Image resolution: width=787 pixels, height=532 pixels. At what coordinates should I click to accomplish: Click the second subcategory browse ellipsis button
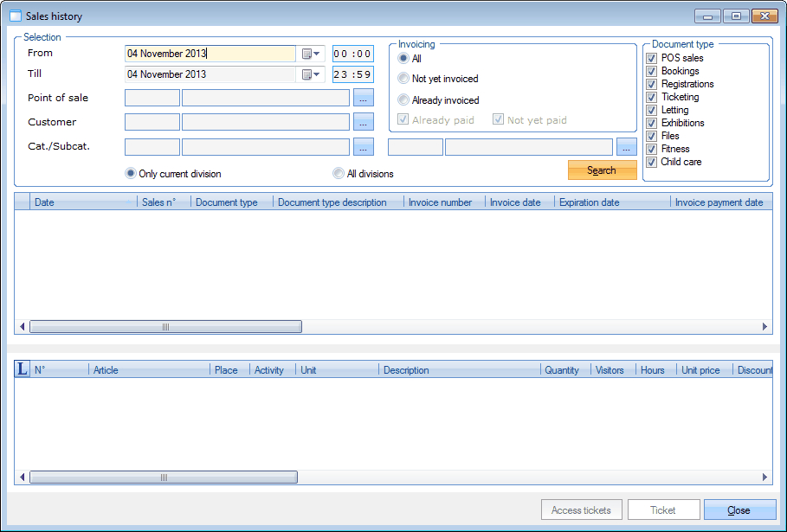pyautogui.click(x=627, y=147)
